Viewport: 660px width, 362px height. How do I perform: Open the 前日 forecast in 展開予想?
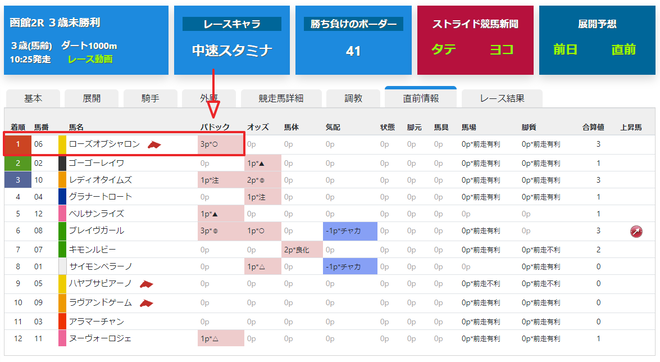pos(565,50)
